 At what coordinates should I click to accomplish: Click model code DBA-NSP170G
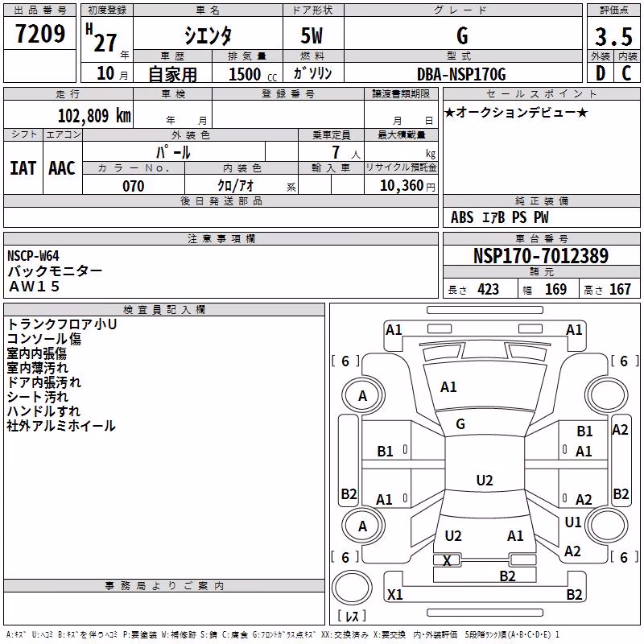pos(461,74)
